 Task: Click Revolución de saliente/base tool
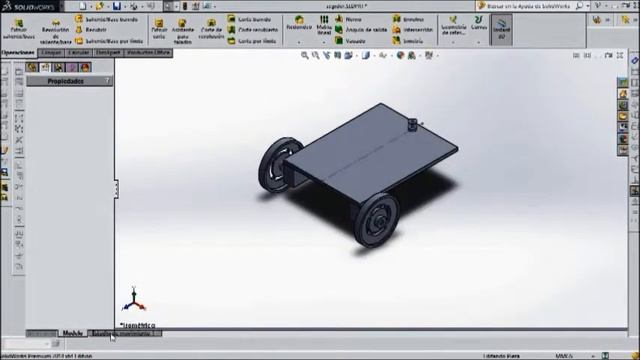(x=56, y=32)
